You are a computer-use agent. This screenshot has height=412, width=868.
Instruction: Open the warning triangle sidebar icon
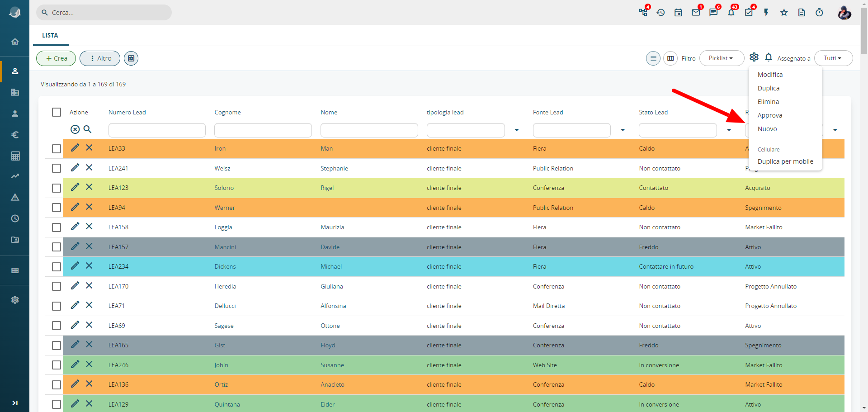tap(15, 197)
